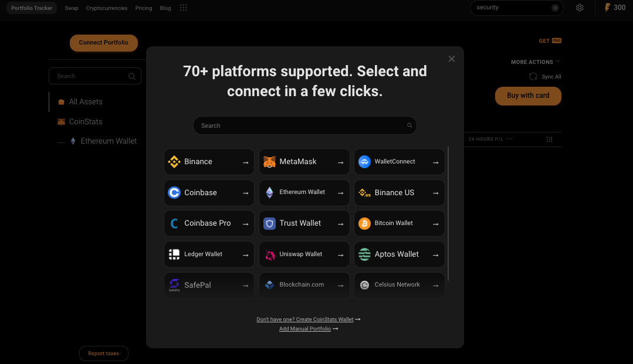Open the apps grid icon in top bar

click(x=183, y=8)
